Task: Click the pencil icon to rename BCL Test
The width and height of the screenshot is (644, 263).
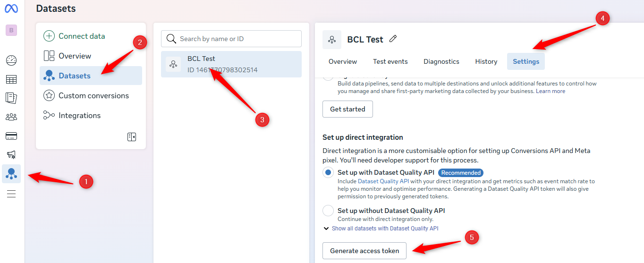Action: click(x=393, y=39)
